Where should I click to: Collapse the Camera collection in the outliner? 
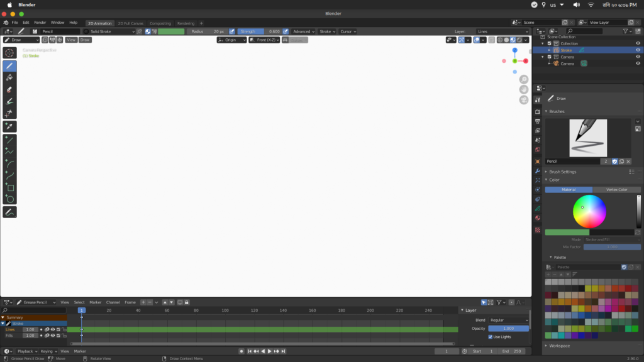coord(541,57)
